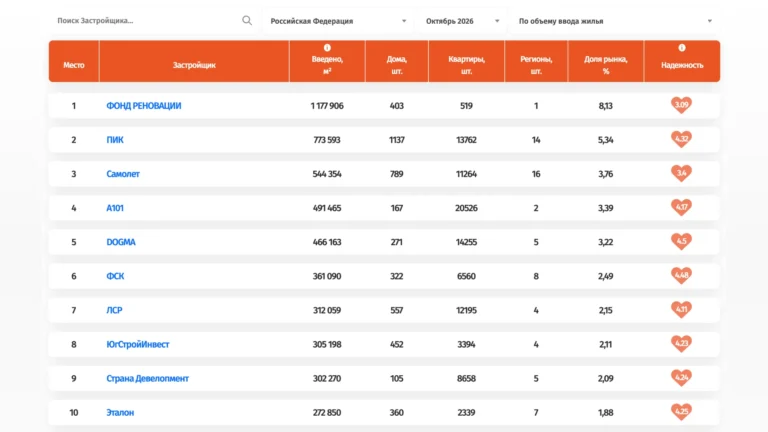Click market share 5,34

pos(605,140)
